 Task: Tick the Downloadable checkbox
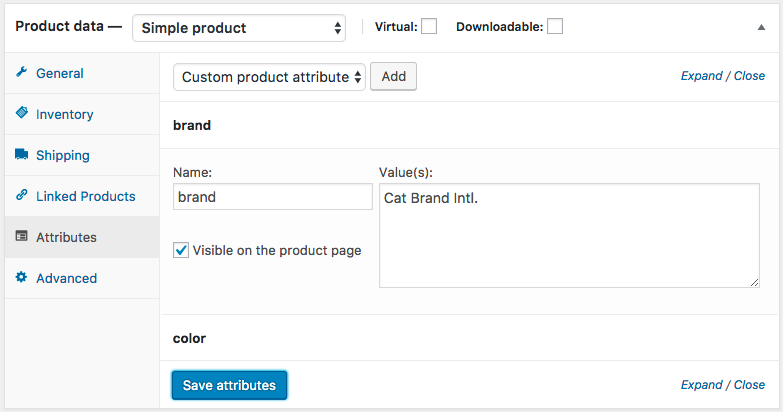coord(555,27)
